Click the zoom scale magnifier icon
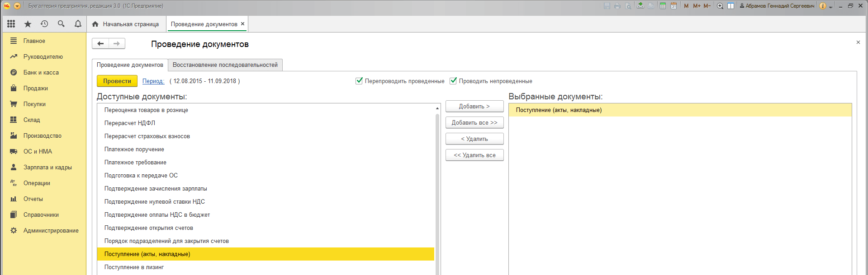The image size is (868, 275). pos(720,6)
